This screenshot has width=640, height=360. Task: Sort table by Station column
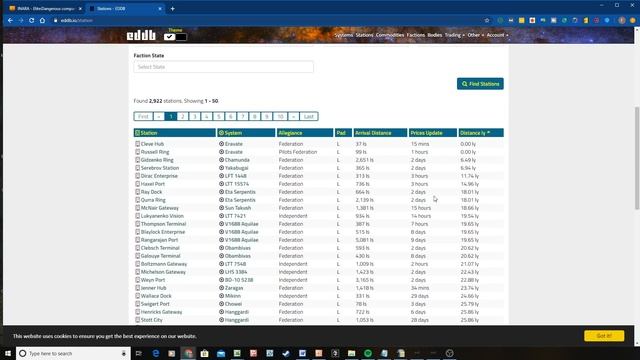click(x=175, y=133)
